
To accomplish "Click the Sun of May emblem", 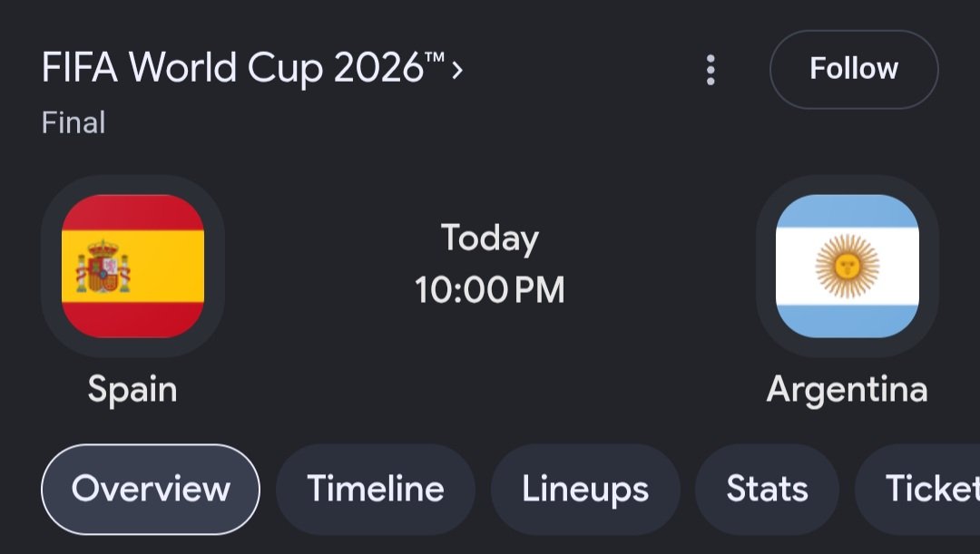I will 847,266.
